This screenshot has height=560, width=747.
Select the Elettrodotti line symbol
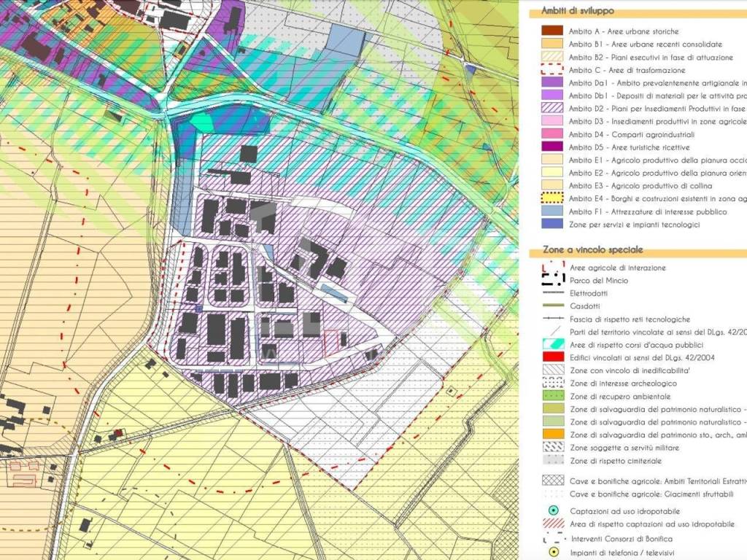552,293
